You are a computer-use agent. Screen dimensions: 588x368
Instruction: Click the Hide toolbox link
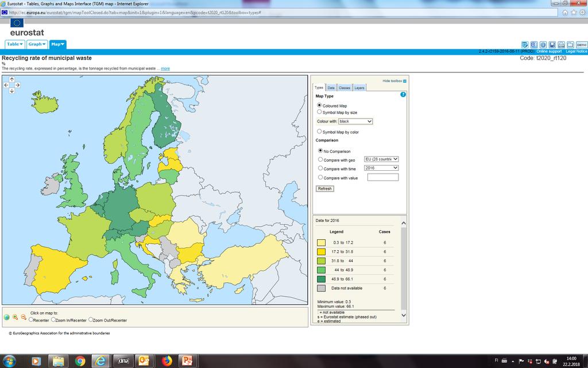(x=392, y=81)
